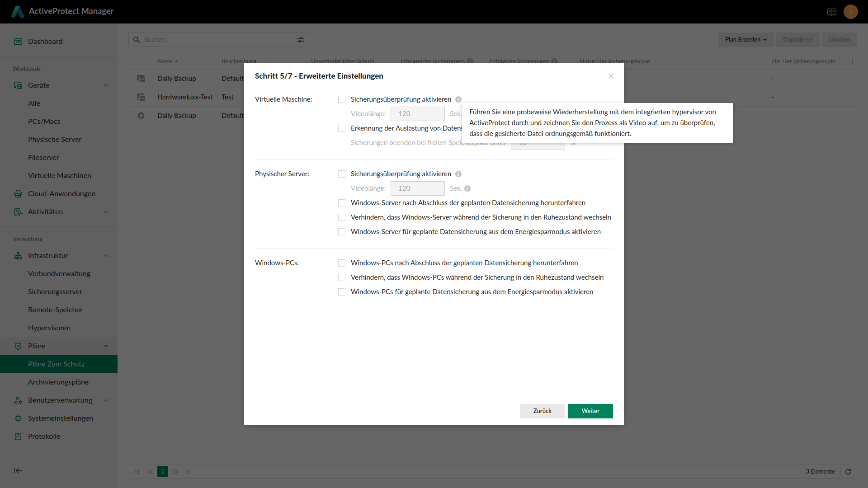Check Windows-Server herunterfahren after backup option
The width and height of the screenshot is (868, 488).
tap(342, 203)
